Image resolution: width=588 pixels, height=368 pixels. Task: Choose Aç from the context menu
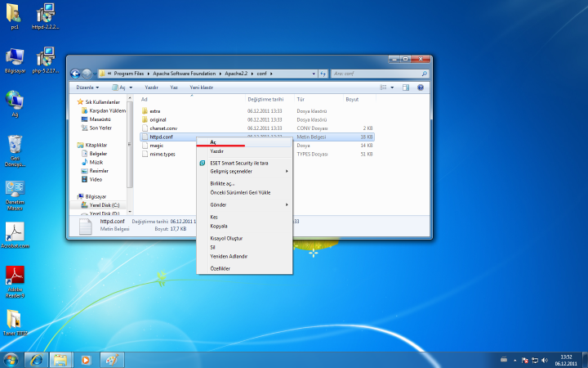coord(214,142)
